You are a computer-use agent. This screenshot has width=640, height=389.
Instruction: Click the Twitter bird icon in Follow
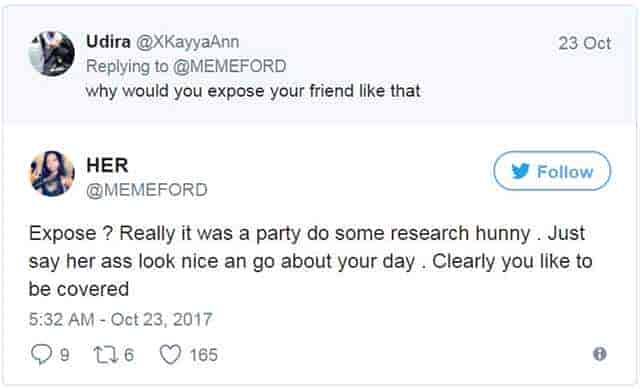tap(520, 171)
